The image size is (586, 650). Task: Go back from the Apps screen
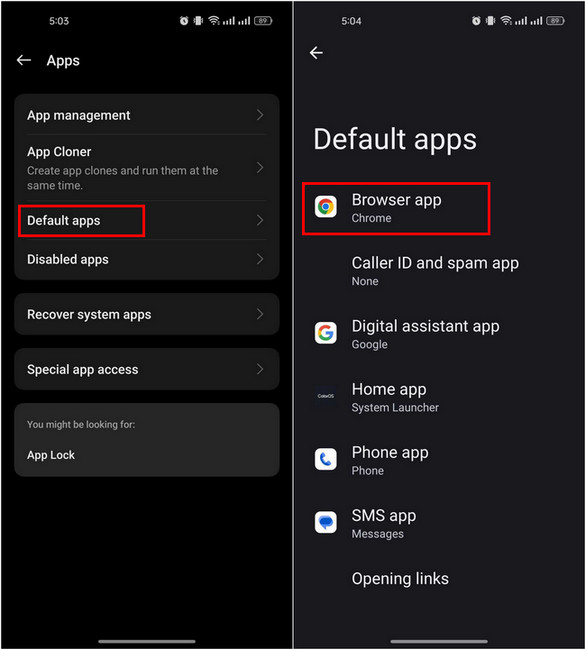24,60
